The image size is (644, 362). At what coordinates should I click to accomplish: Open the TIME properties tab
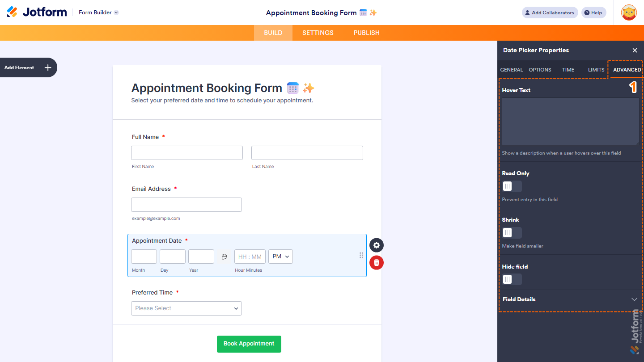(568, 70)
